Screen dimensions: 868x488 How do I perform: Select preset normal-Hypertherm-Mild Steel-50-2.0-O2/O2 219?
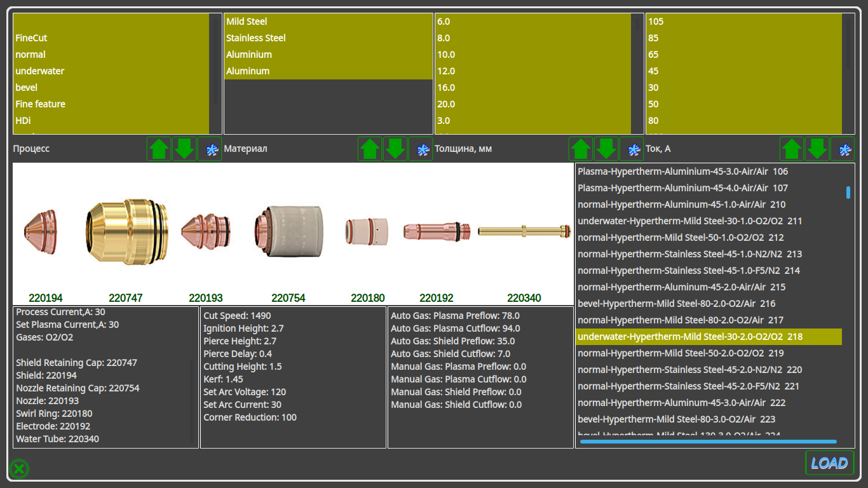681,353
